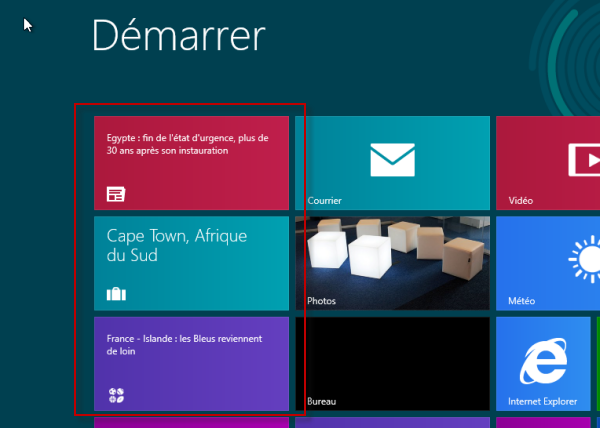Click the Courrier label

tap(324, 200)
